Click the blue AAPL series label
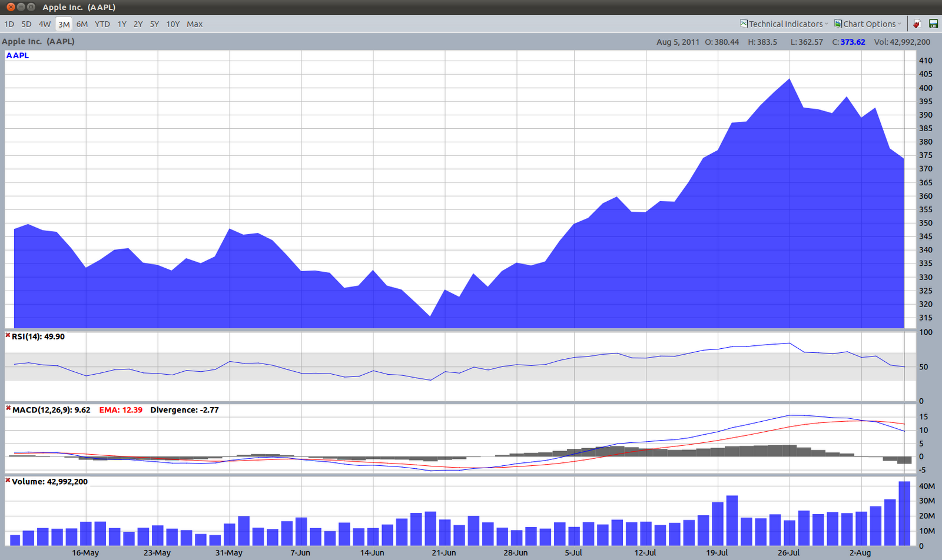This screenshot has height=560, width=942. point(18,55)
